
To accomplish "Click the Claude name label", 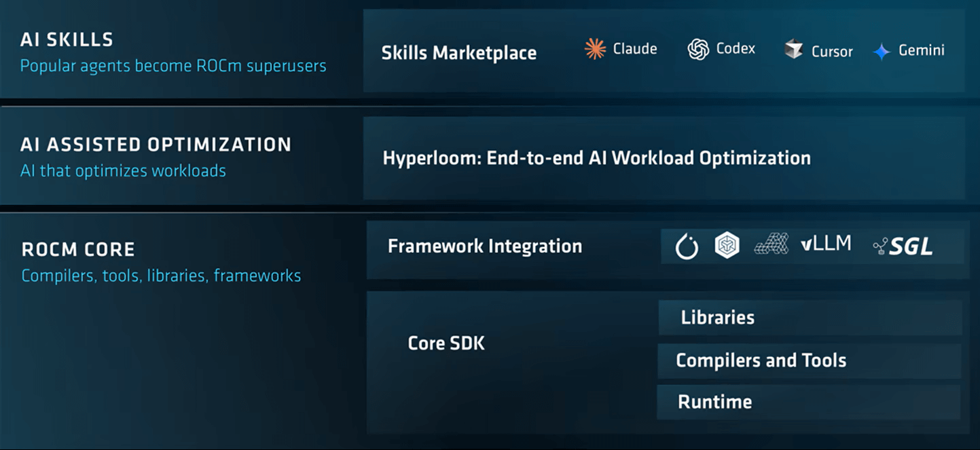I will [x=635, y=49].
